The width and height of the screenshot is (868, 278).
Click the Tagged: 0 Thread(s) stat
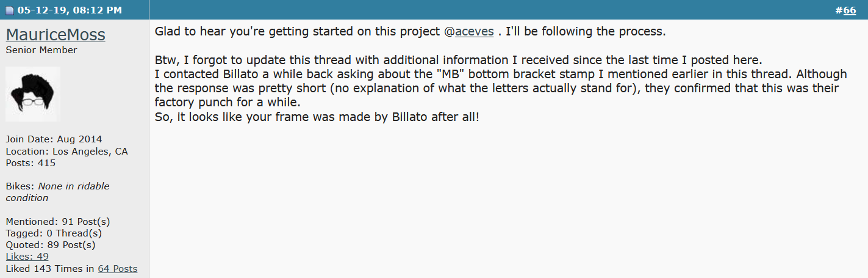54,233
